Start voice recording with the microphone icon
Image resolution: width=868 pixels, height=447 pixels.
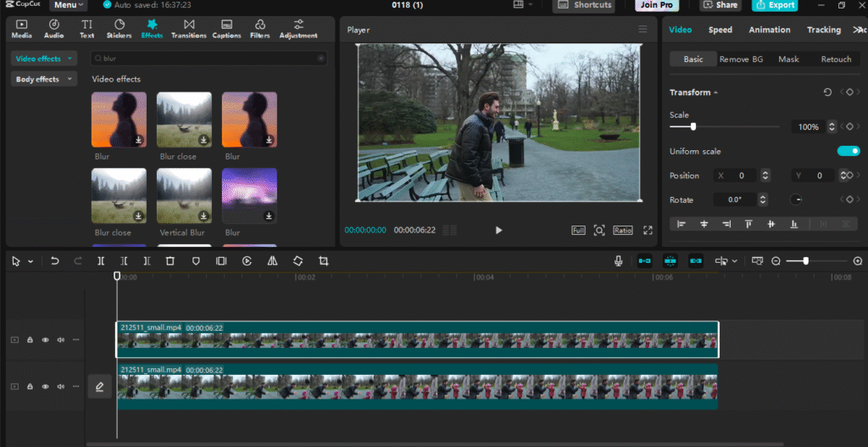pos(618,261)
